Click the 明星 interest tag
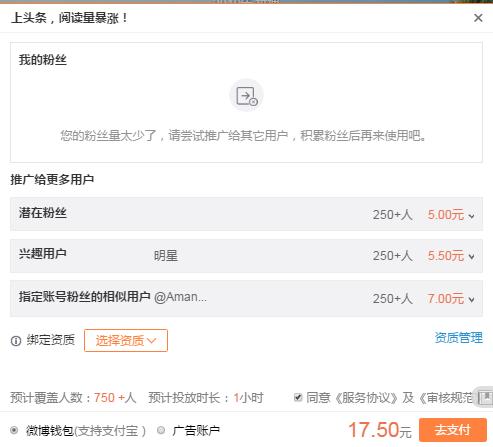The width and height of the screenshot is (493, 447). pyautogui.click(x=166, y=256)
